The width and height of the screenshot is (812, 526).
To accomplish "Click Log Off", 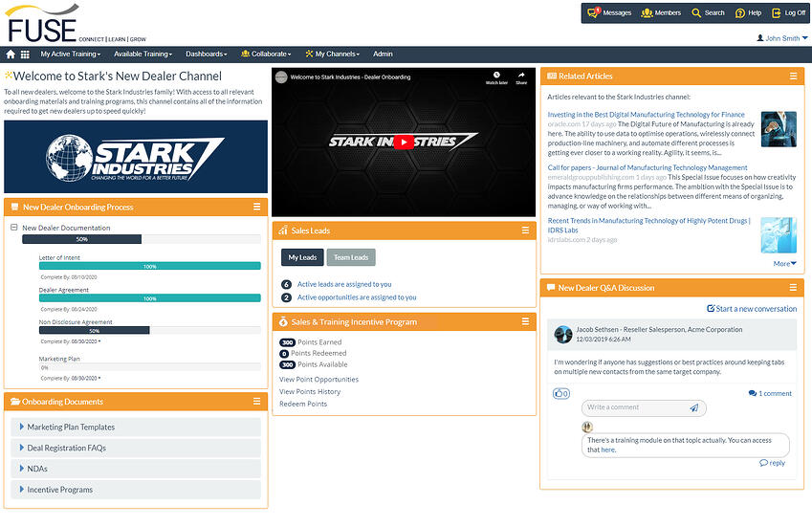I will (x=789, y=13).
